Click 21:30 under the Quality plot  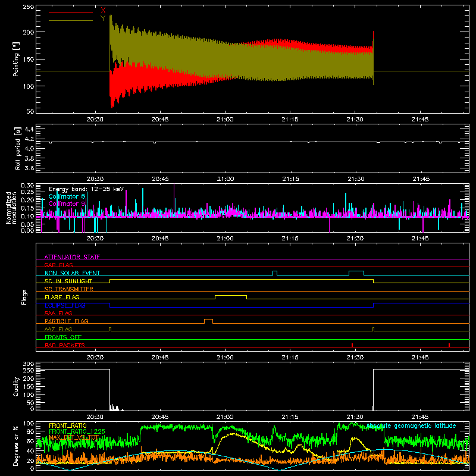tap(355, 417)
